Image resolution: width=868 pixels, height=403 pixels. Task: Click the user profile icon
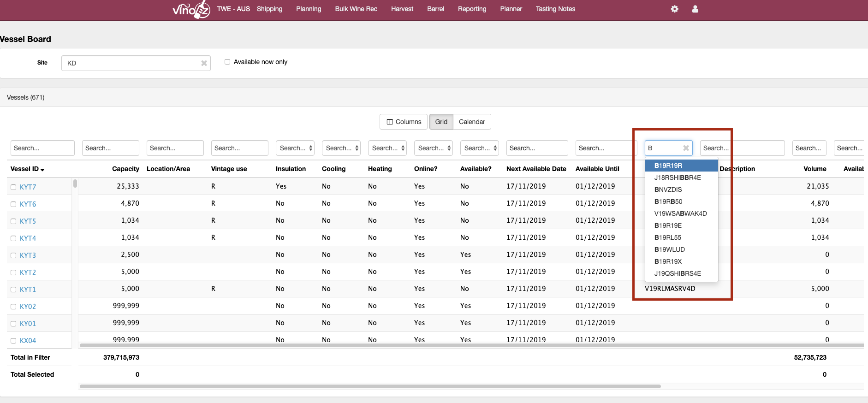[695, 9]
